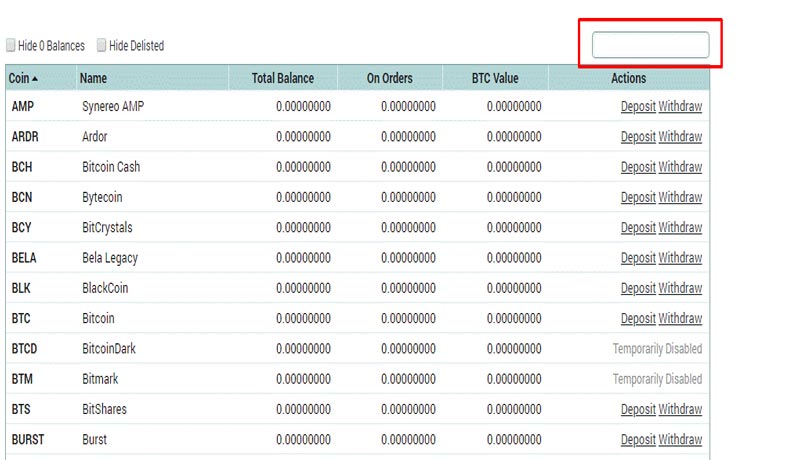Sort by the Total Balance column header
The width and height of the screenshot is (800, 460).
click(283, 78)
